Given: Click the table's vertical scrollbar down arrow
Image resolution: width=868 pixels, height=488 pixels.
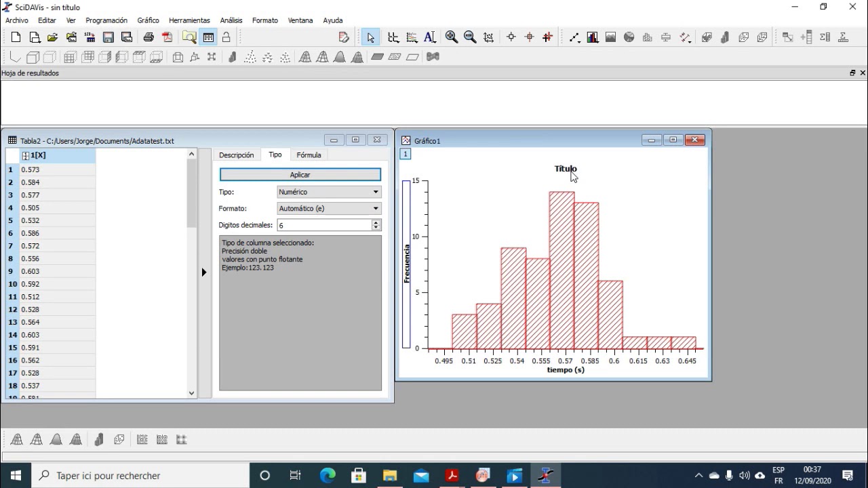Looking at the screenshot, I should [x=191, y=393].
